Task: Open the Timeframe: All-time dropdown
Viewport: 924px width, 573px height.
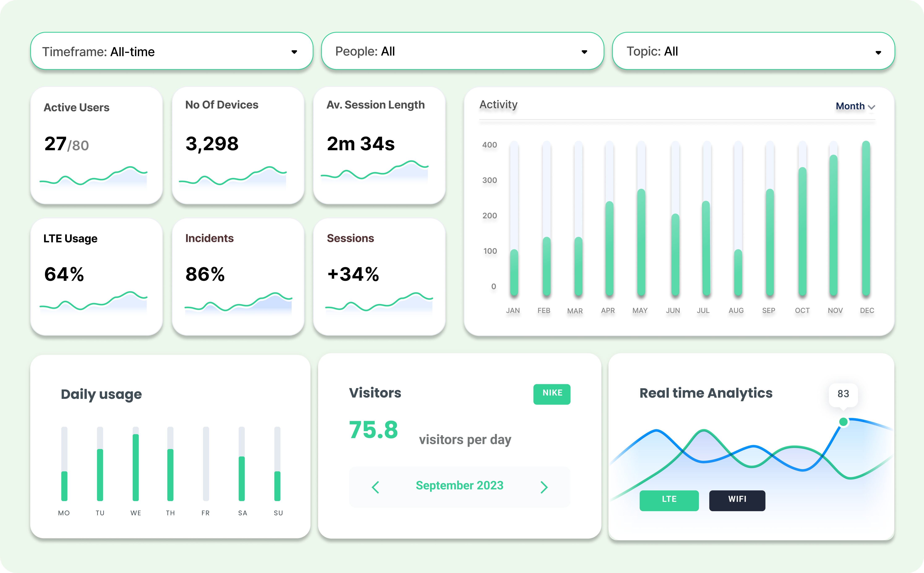Action: point(172,51)
